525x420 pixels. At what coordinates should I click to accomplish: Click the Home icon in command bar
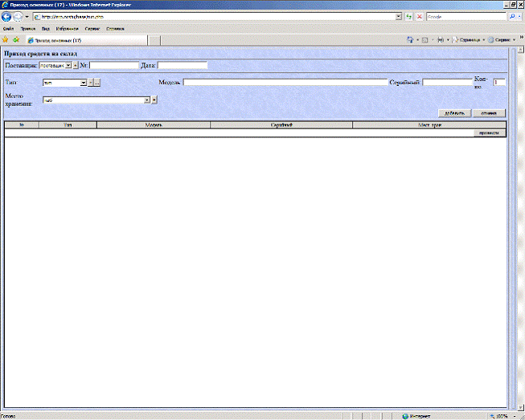pos(411,39)
